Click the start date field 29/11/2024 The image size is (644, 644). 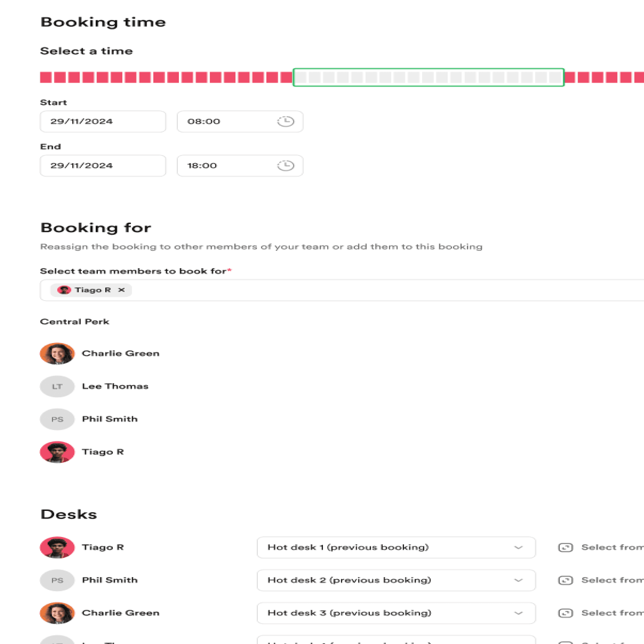[x=103, y=121]
